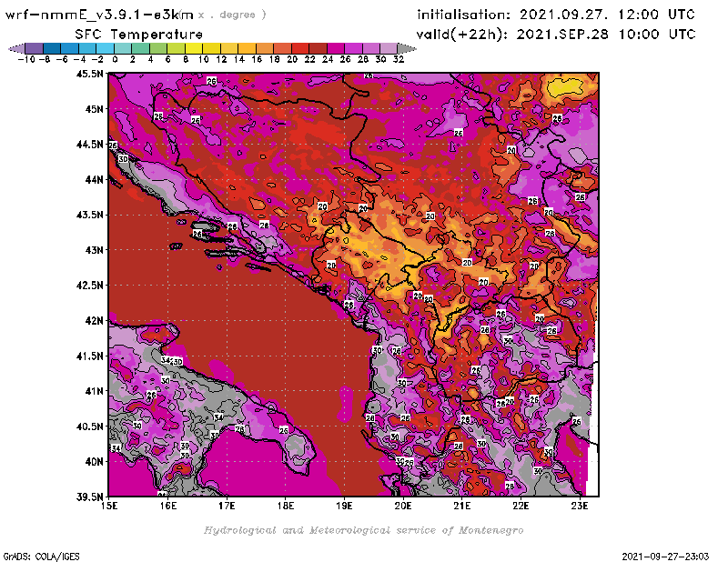Click the yellow legend swatch between 8 and 10
Screen dimensions: 728x562
pyautogui.click(x=194, y=48)
